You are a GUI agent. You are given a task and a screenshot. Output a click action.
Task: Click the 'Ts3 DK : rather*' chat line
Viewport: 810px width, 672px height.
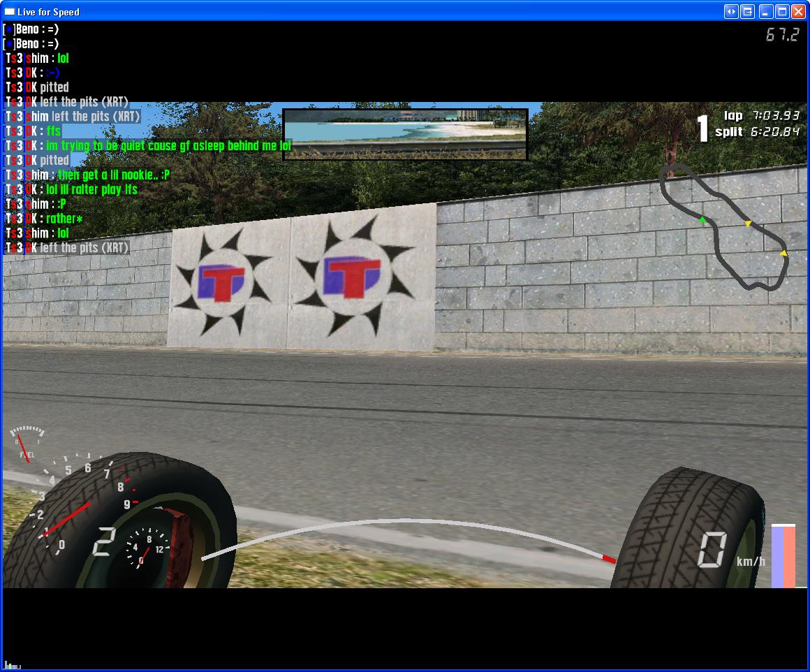point(44,218)
